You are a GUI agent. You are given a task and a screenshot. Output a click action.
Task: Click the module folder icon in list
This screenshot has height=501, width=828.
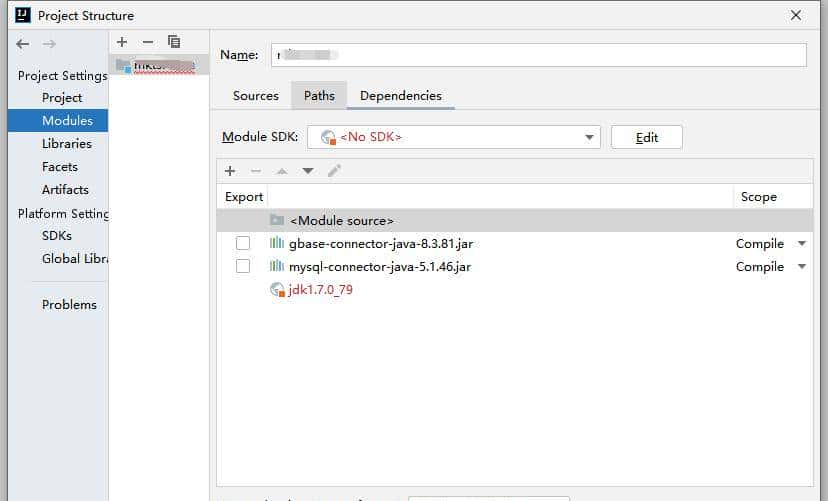(124, 66)
